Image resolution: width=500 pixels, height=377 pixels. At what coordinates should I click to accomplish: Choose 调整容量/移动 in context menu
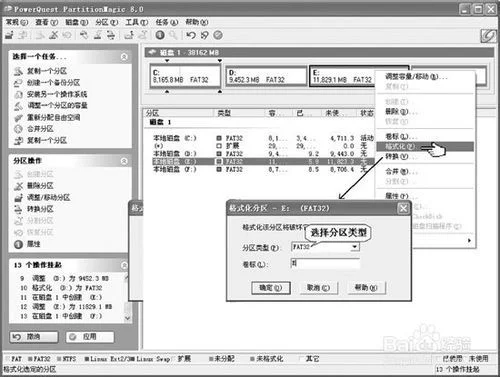(425, 77)
